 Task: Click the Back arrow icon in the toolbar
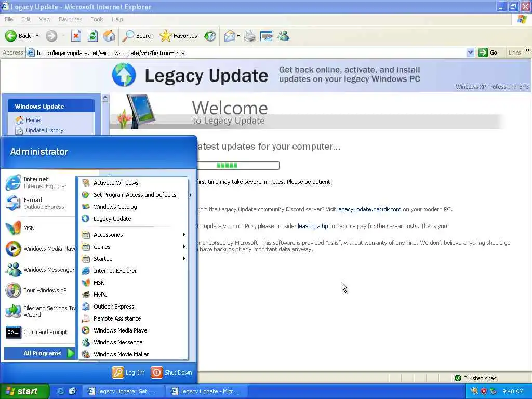[x=10, y=36]
